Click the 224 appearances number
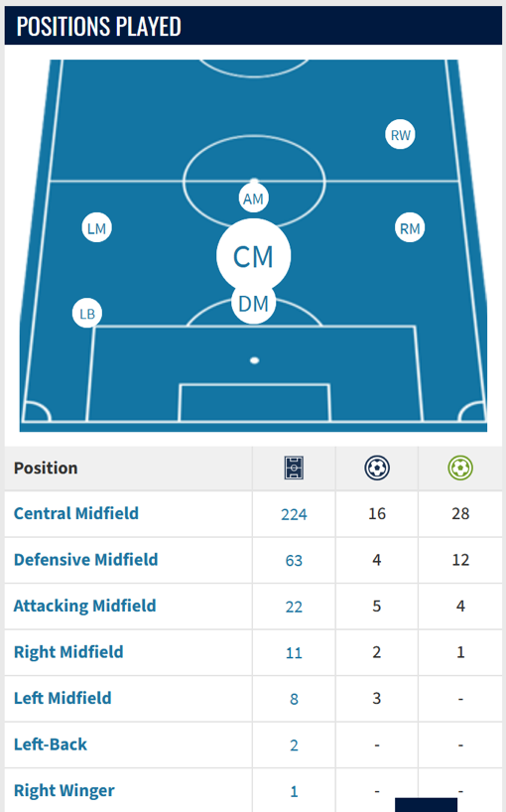 [294, 514]
